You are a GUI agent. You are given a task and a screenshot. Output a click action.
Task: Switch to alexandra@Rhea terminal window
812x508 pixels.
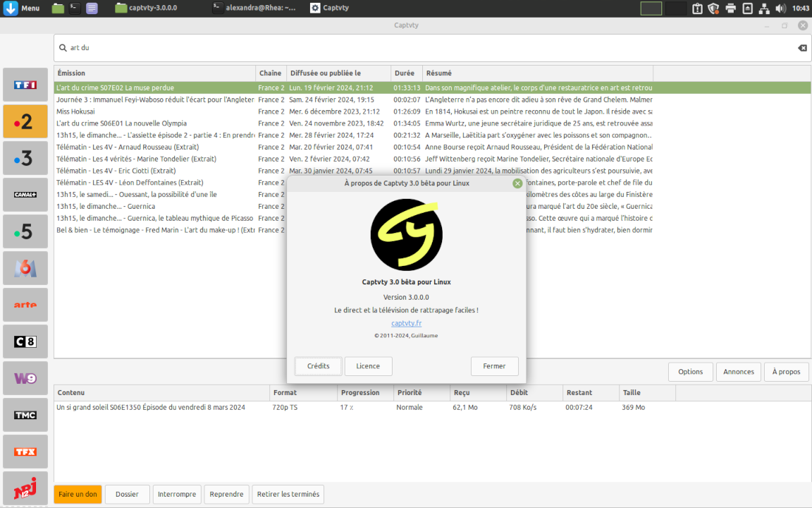point(254,8)
